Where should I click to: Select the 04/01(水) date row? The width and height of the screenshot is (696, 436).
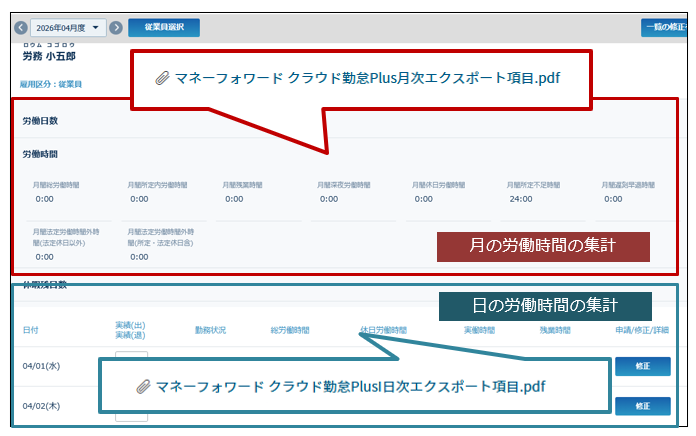41,366
